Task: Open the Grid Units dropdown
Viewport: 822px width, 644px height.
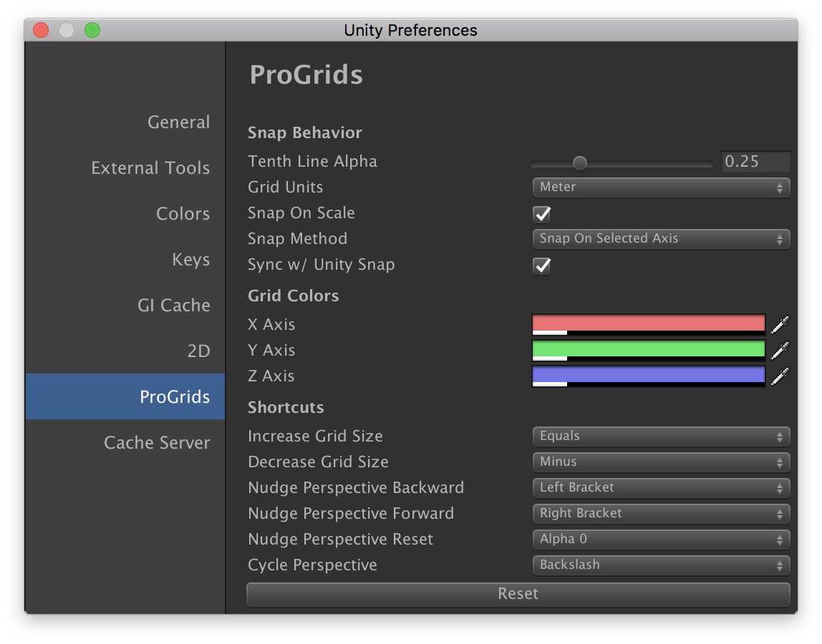Action: (660, 187)
